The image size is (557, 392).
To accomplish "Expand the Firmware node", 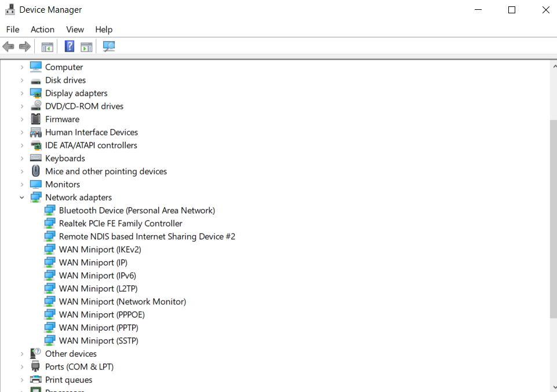I will (x=22, y=119).
